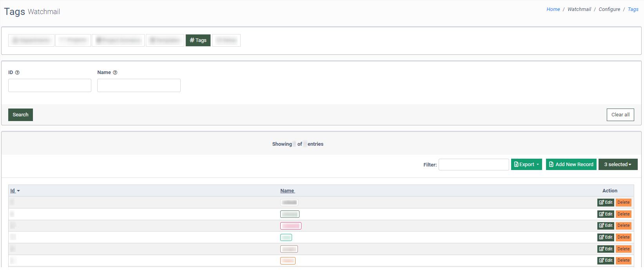Click inside the Filter text box
The height and width of the screenshot is (277, 644).
pyautogui.click(x=473, y=165)
